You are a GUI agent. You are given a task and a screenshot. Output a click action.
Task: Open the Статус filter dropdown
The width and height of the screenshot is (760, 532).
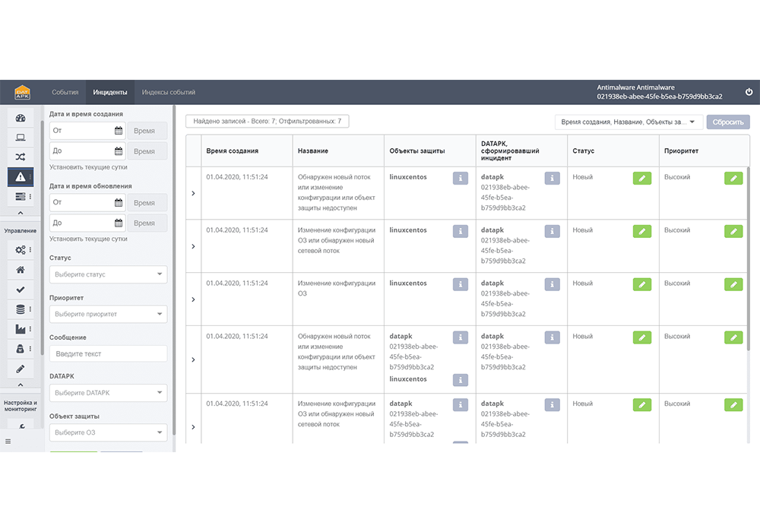tap(108, 274)
